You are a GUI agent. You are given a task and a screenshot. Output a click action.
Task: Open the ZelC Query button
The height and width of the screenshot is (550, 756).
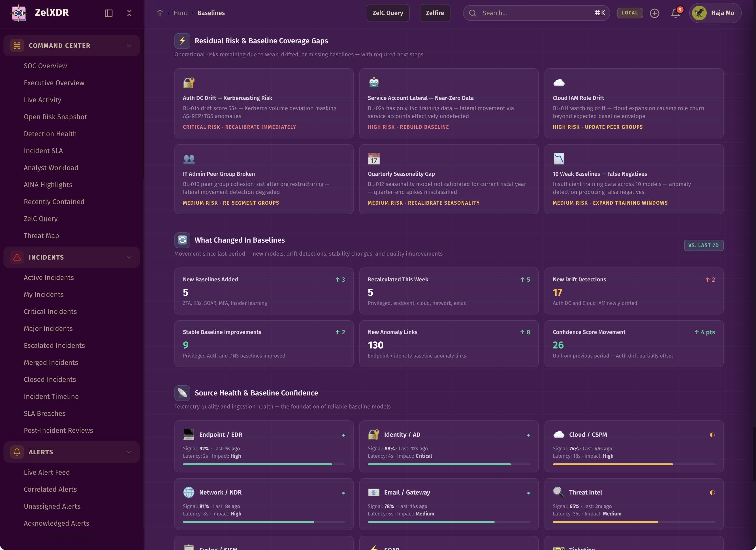(388, 13)
